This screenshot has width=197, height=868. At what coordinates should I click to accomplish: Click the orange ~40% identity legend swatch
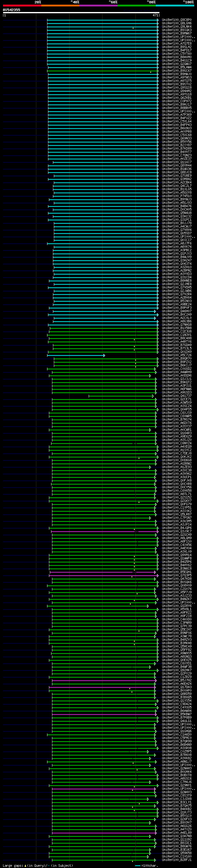[60, 6]
